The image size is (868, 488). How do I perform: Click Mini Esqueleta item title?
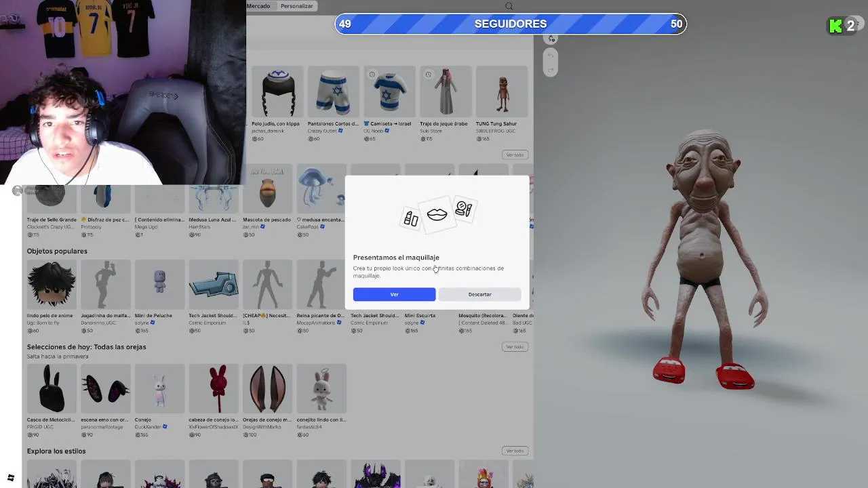pyautogui.click(x=420, y=315)
